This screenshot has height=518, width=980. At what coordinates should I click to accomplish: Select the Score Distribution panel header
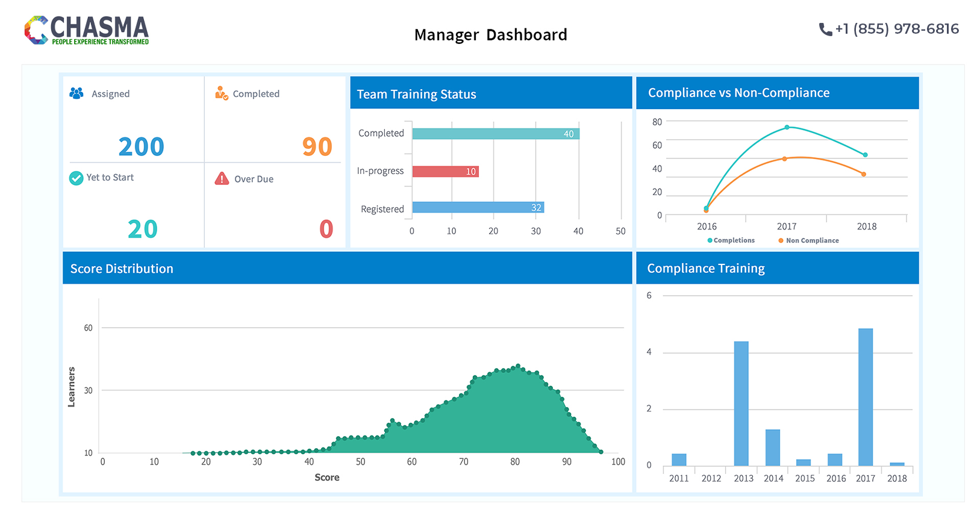pyautogui.click(x=347, y=269)
